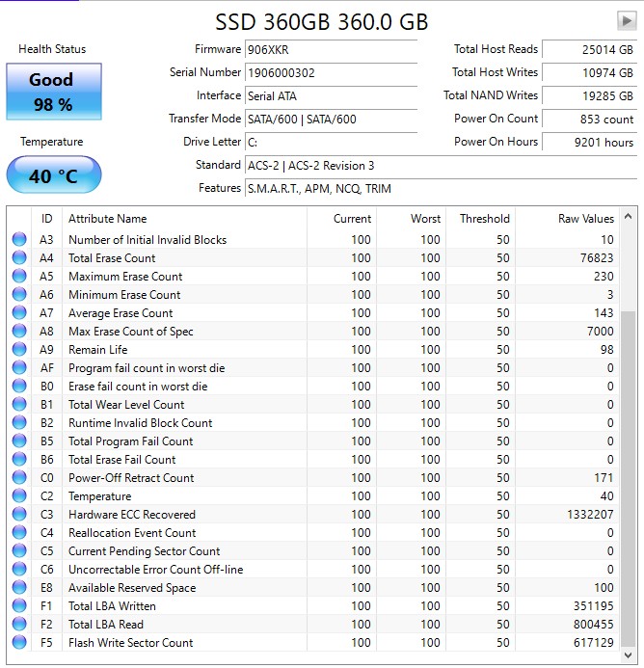Select the Total Host Writes value 10974 GB
Screen dimensions: 644x668
click(589, 72)
